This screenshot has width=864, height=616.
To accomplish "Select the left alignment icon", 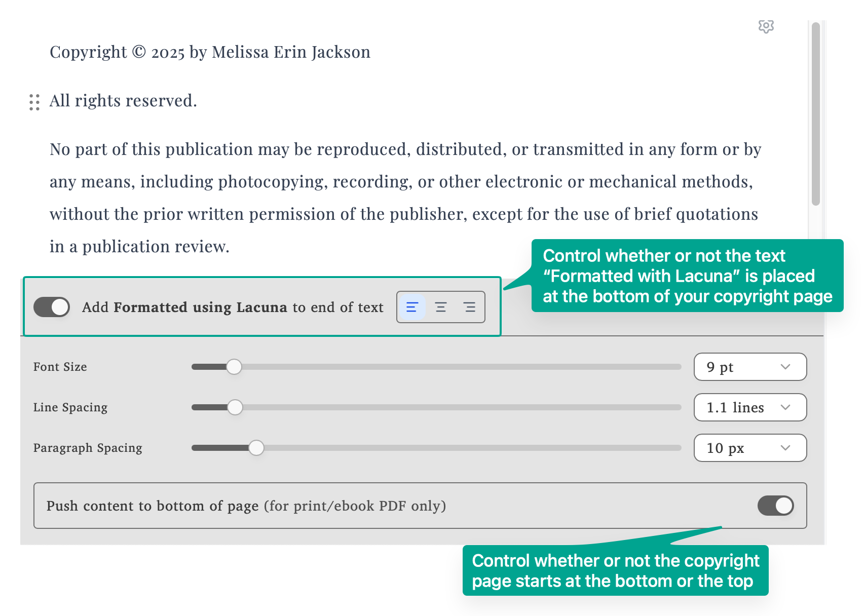I will (x=411, y=306).
